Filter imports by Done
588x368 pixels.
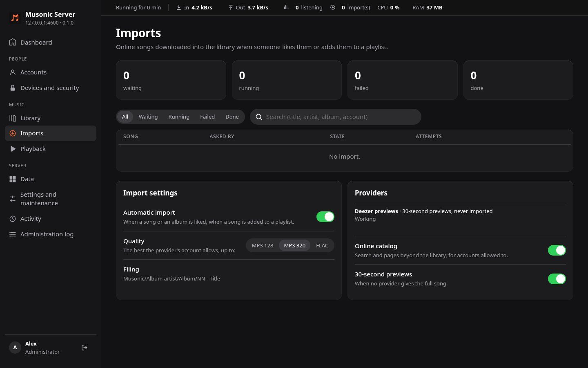232,117
